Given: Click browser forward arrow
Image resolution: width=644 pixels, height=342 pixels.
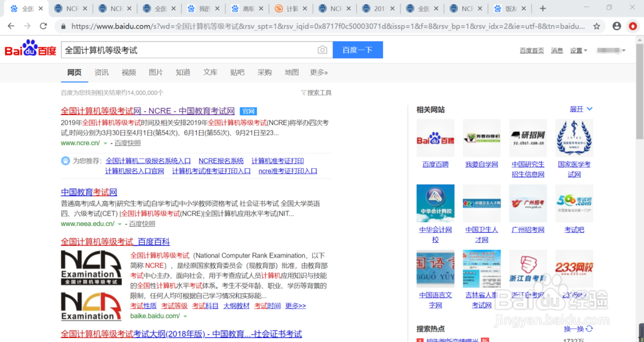Looking at the screenshot, I should coord(27,26).
